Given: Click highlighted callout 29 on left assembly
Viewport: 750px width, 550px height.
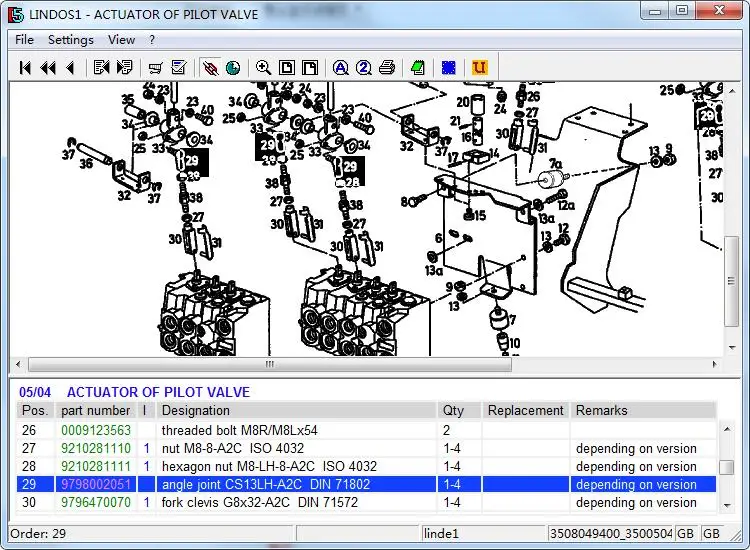Looking at the screenshot, I should (x=192, y=161).
